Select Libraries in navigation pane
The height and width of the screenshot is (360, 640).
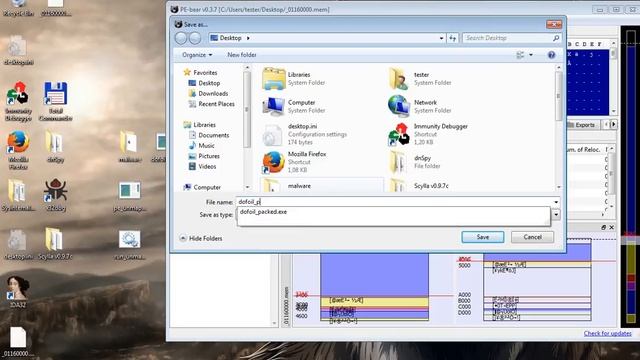tap(200, 125)
